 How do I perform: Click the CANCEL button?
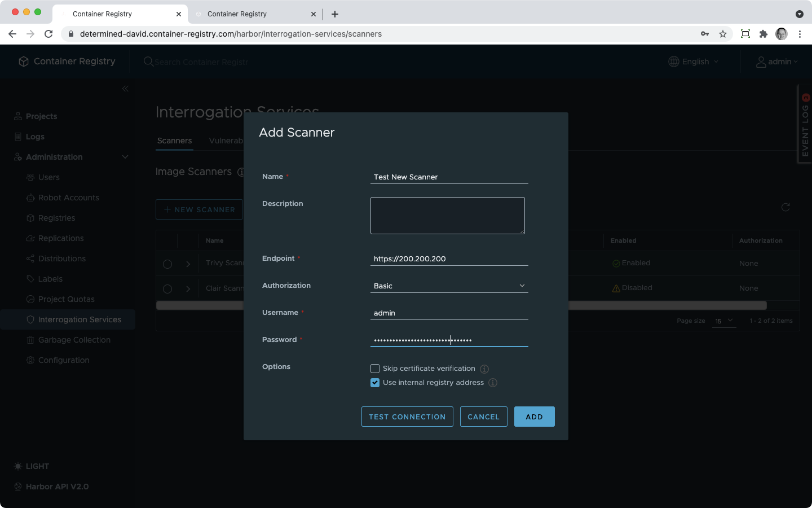coord(484,417)
